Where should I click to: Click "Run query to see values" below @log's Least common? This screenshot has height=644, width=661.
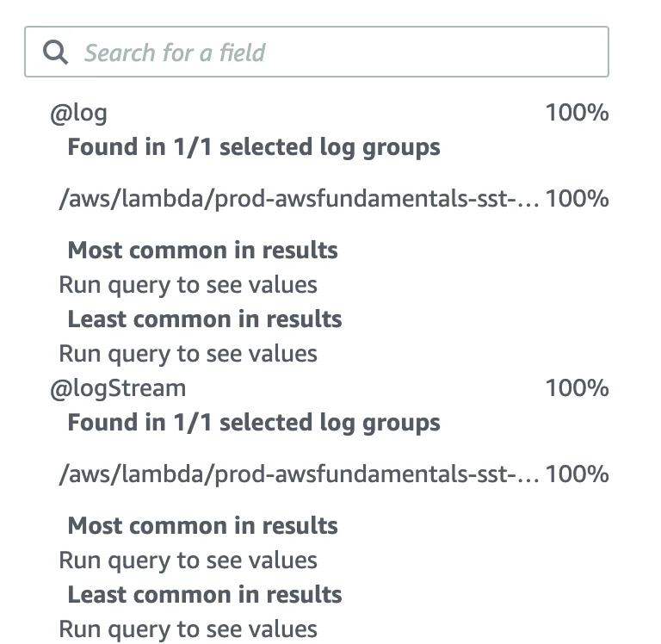click(188, 354)
